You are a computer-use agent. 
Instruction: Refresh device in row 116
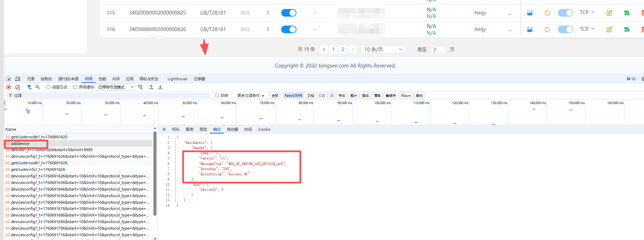coord(547,29)
